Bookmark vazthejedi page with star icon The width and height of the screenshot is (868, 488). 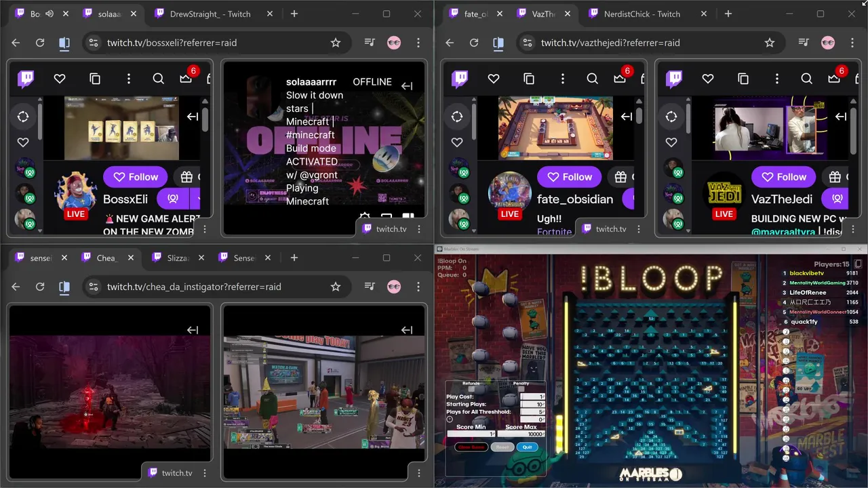(770, 43)
